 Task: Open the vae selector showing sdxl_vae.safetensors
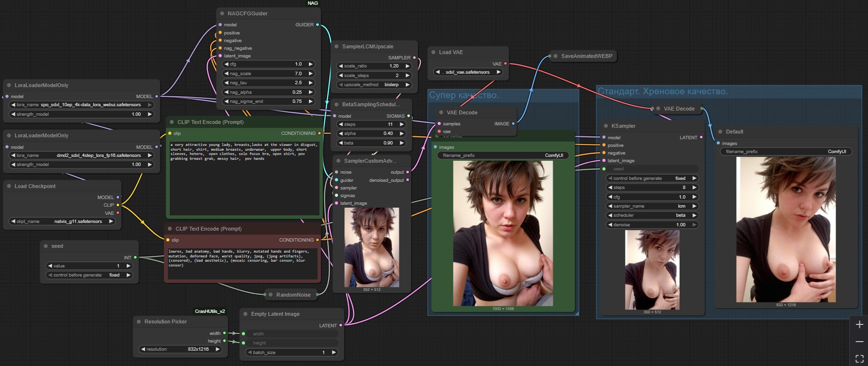pos(468,72)
